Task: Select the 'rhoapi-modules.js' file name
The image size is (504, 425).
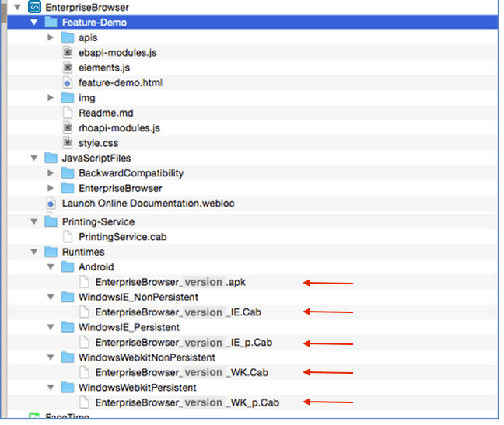Action: tap(119, 128)
